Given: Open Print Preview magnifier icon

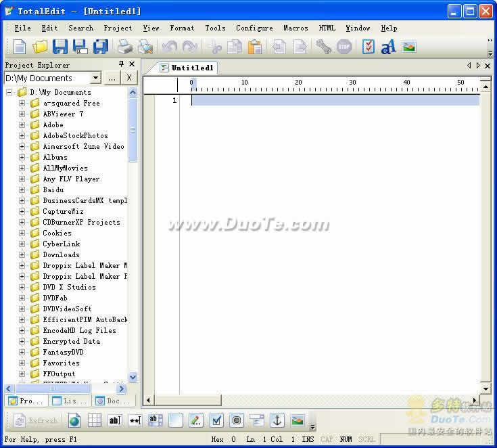Looking at the screenshot, I should [x=145, y=47].
